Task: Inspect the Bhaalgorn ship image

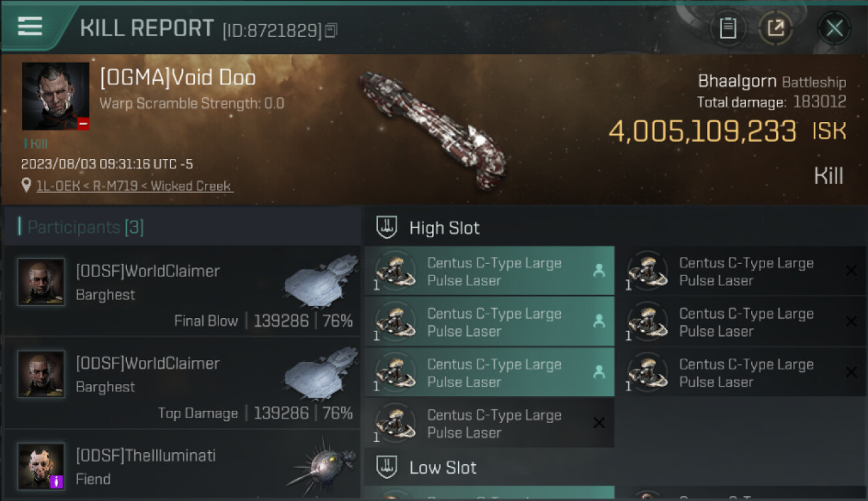Action: [432, 129]
